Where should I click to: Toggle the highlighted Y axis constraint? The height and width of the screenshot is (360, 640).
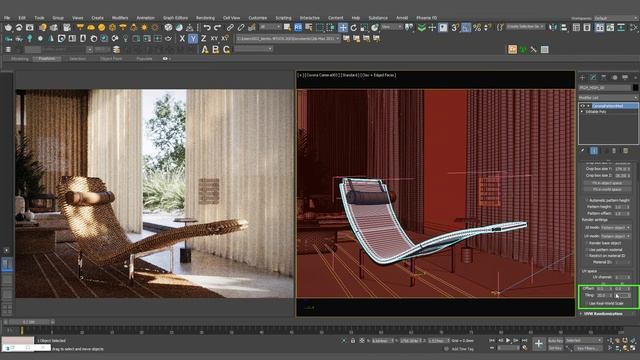tap(193, 38)
